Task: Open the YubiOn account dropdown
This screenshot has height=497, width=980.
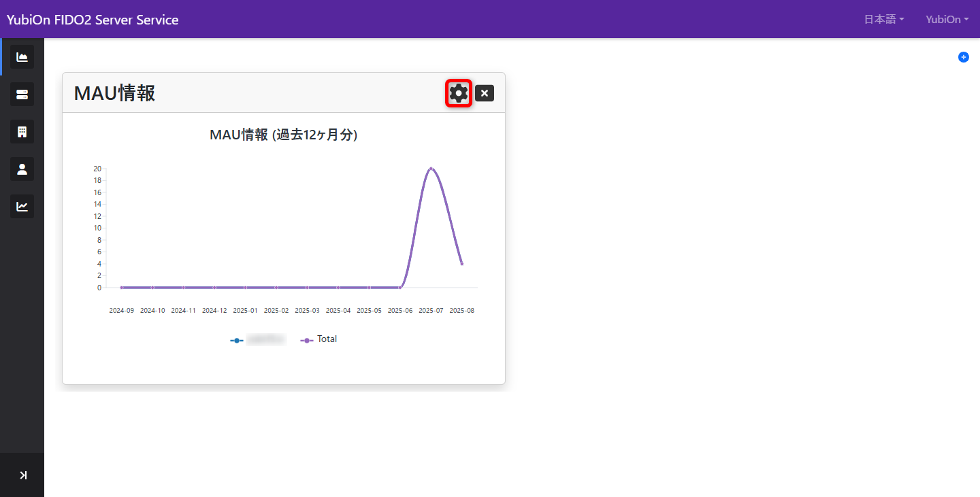Action: tap(947, 20)
